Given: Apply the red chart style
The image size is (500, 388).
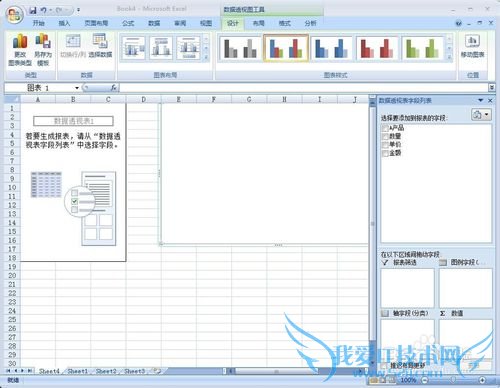Looking at the screenshot, I should [377, 48].
